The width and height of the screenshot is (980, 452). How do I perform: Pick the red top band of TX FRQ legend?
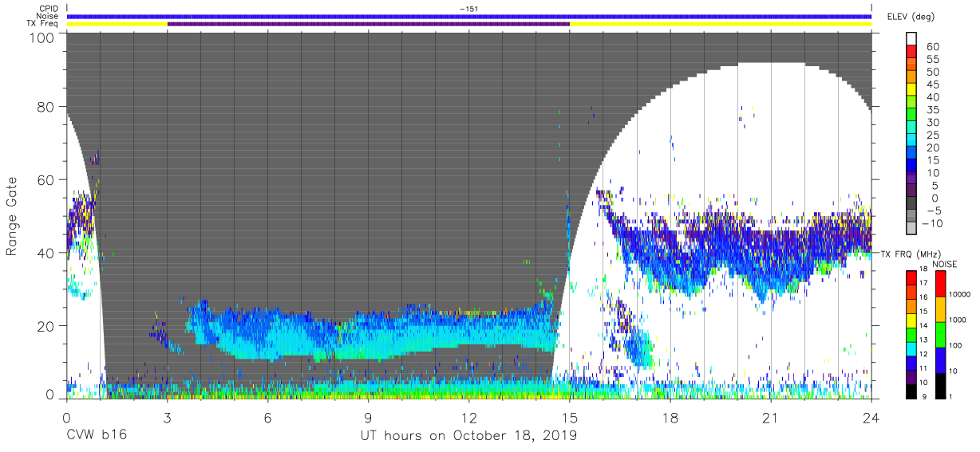[911, 277]
